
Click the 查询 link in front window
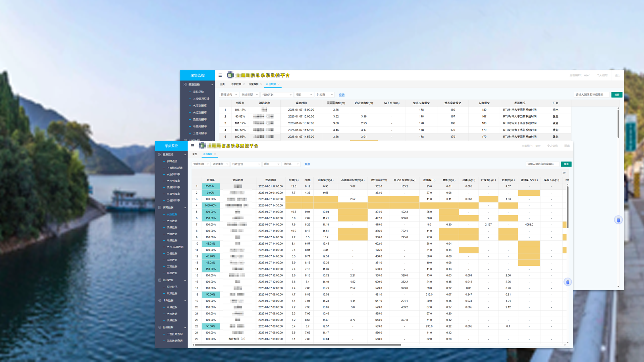click(x=307, y=164)
